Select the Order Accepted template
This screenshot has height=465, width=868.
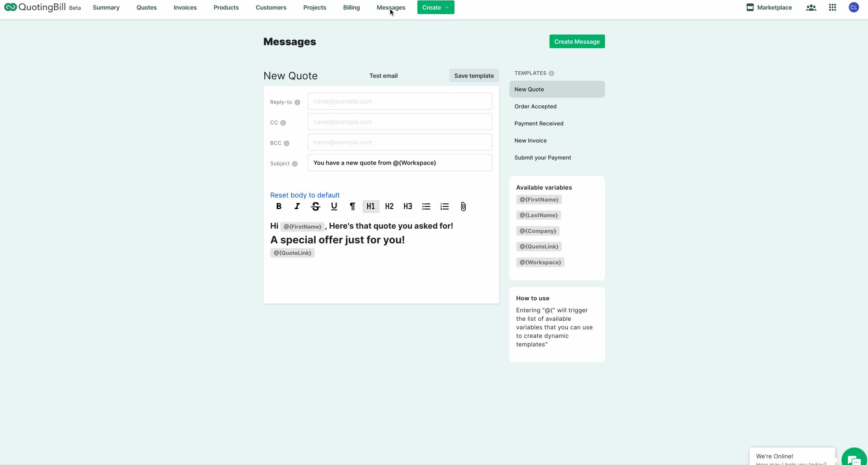[x=535, y=107]
